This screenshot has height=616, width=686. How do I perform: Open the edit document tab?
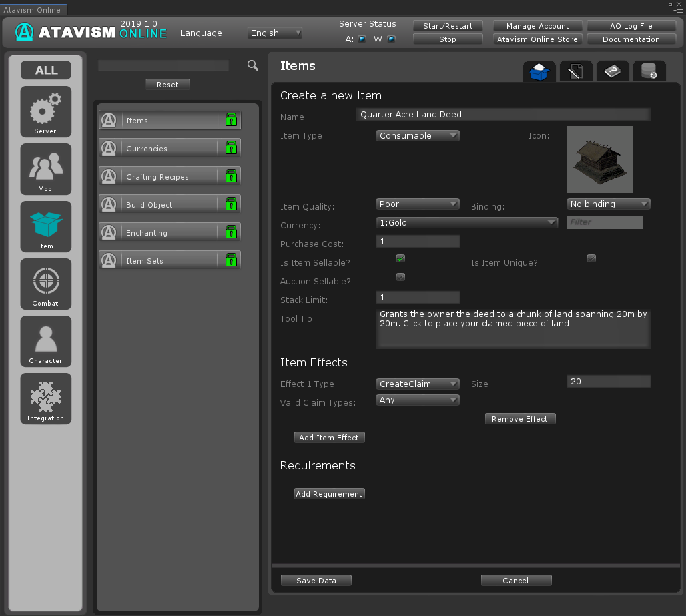coord(575,71)
